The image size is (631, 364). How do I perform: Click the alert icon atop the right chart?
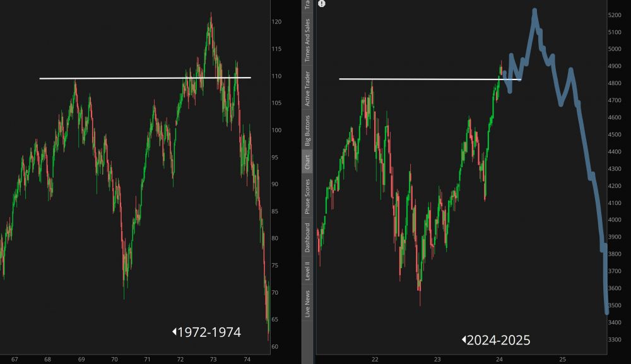pyautogui.click(x=322, y=4)
